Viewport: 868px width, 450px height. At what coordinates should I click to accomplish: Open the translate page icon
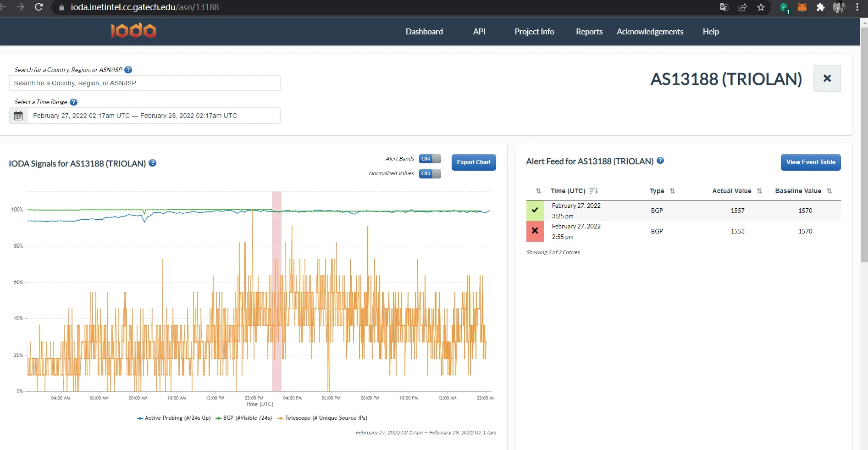pyautogui.click(x=724, y=7)
